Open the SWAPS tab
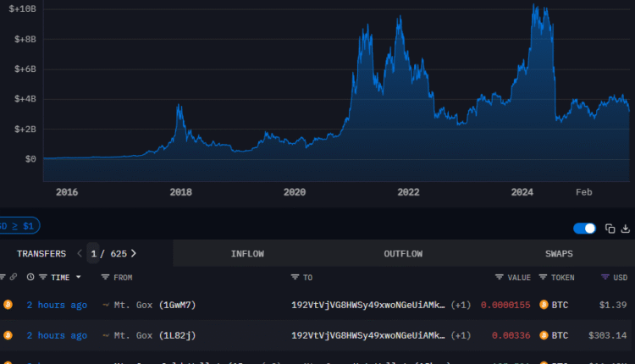This screenshot has height=364, width=635. (559, 253)
